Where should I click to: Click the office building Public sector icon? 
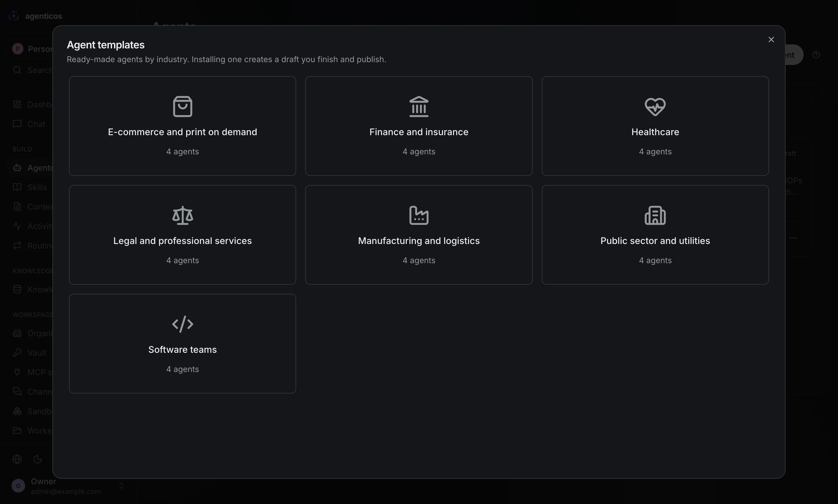click(x=655, y=215)
